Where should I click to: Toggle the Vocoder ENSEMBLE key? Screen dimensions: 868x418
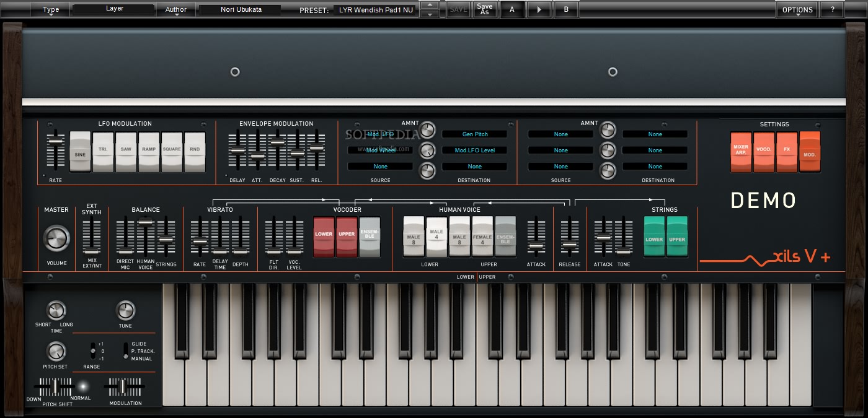pyautogui.click(x=370, y=237)
